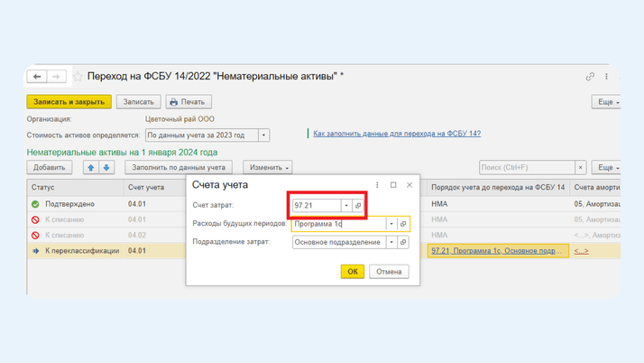Open the Стоимость активов определяется dropdown
This screenshot has height=363, width=644.
pyautogui.click(x=263, y=135)
